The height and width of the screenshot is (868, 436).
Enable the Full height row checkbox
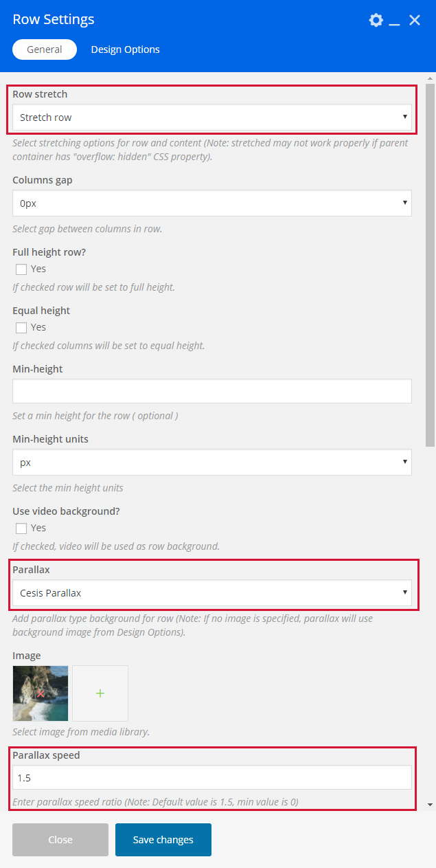click(21, 269)
